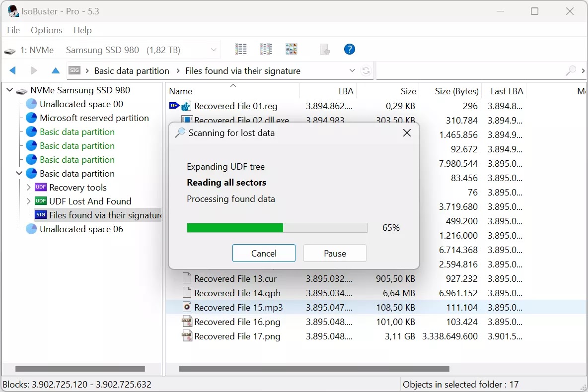Open the Options menu
This screenshot has width=588, height=392.
[46, 30]
